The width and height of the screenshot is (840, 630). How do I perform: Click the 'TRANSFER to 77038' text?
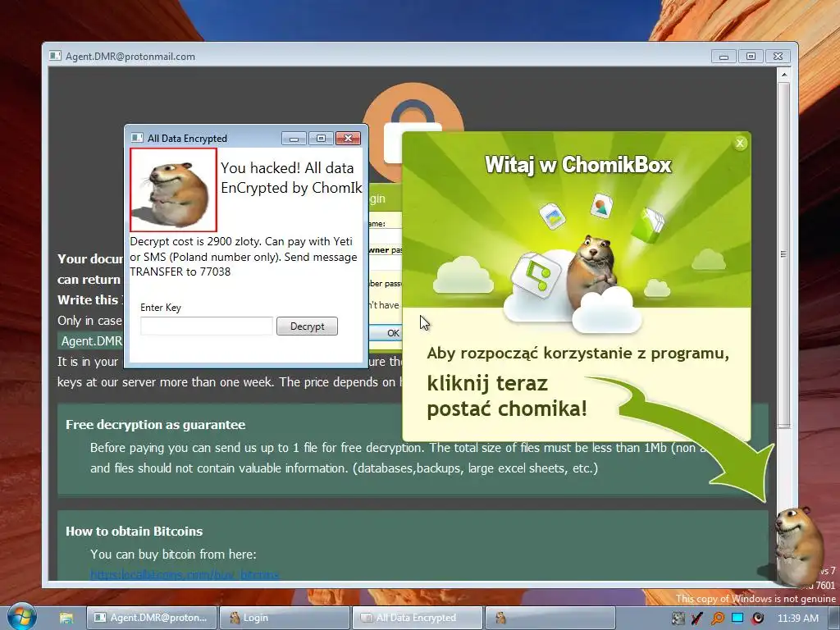click(x=180, y=272)
